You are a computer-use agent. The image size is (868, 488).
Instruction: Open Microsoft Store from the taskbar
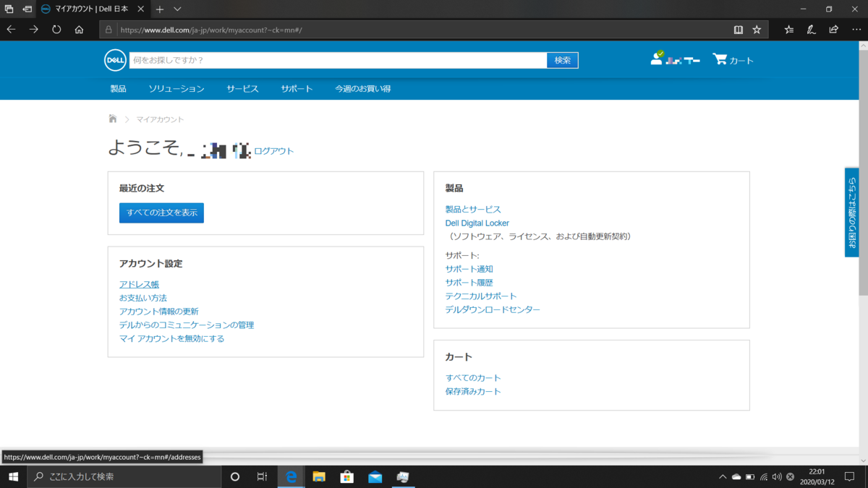tap(346, 476)
